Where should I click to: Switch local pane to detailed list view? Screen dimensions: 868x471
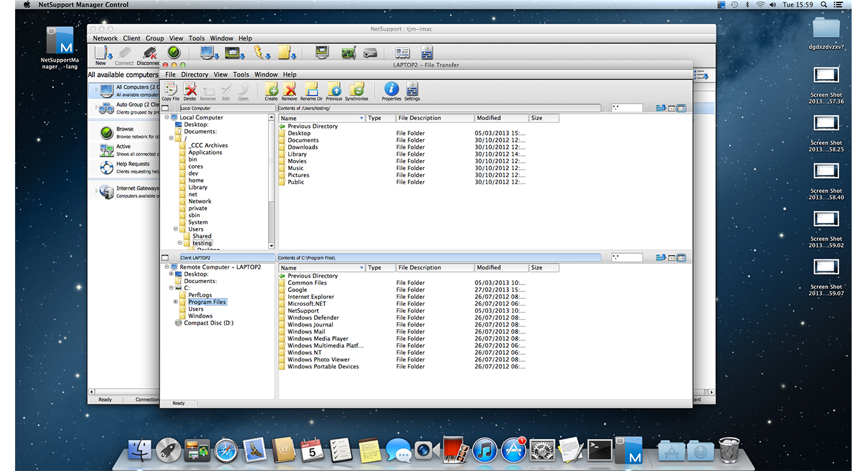[x=681, y=108]
